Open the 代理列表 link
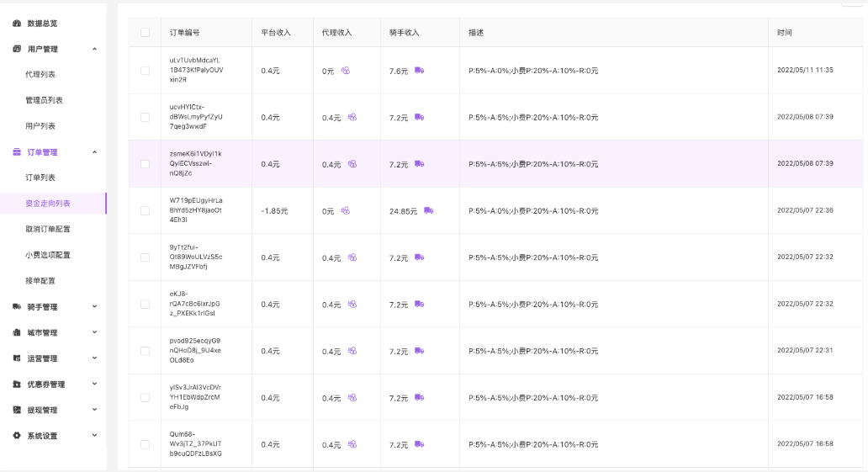 click(x=40, y=75)
